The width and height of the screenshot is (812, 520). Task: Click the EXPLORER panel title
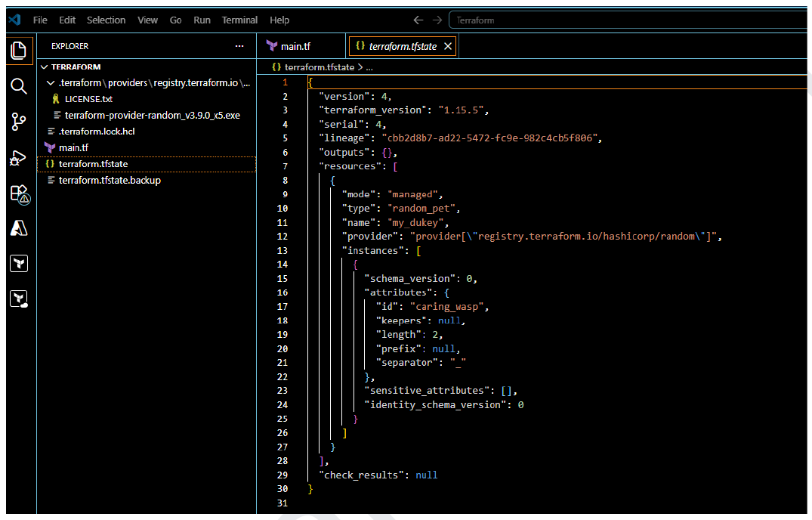pos(70,46)
